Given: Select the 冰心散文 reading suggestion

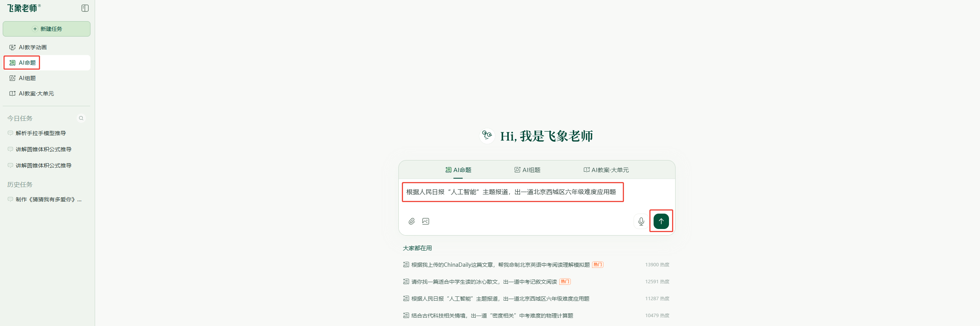Looking at the screenshot, I should (484, 282).
